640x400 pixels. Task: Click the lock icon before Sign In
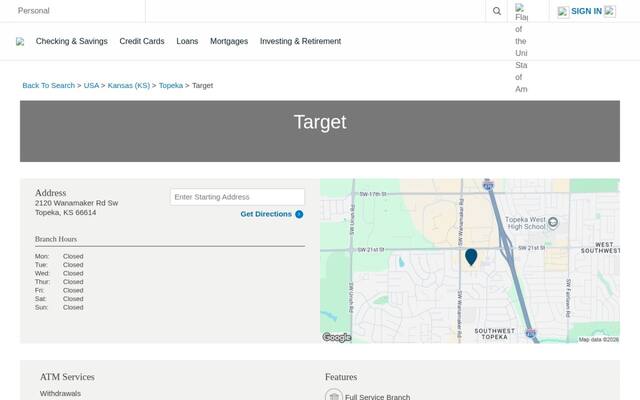[x=563, y=12]
